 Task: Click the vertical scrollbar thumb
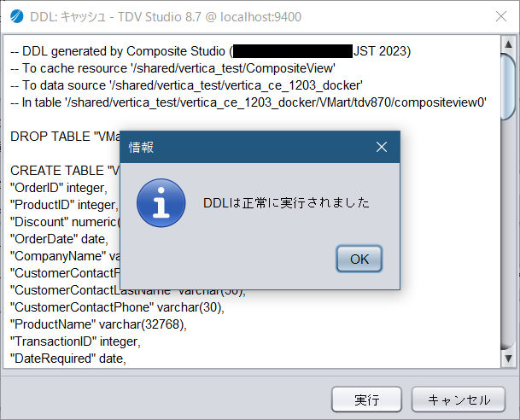point(508,86)
